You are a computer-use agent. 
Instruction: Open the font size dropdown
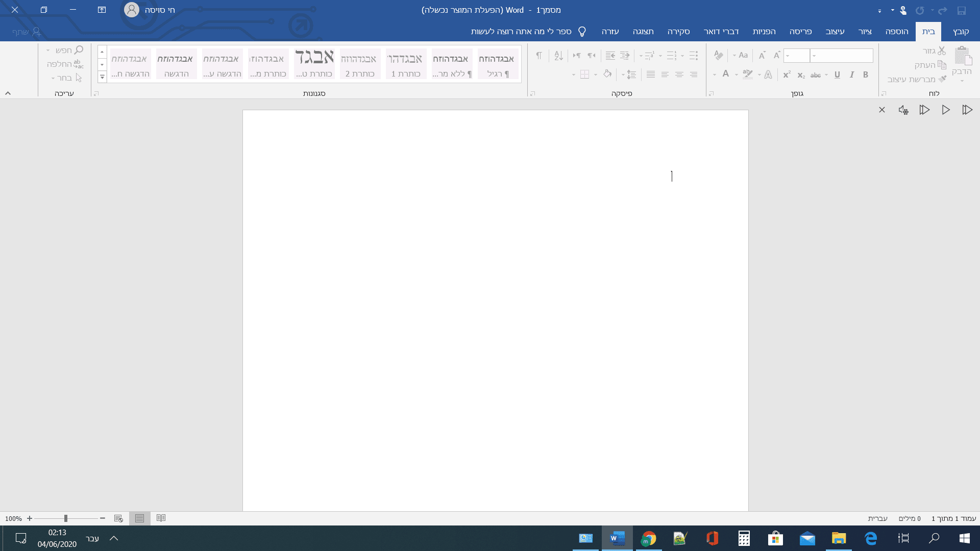(x=788, y=56)
